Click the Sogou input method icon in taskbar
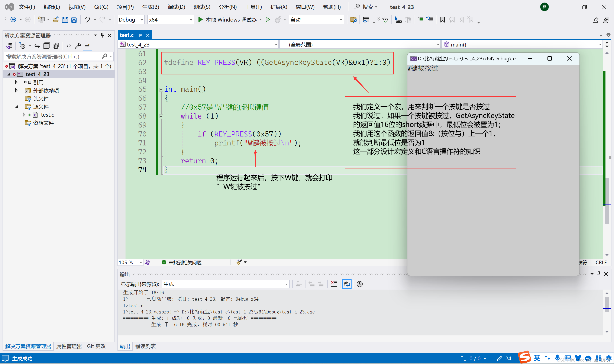This screenshot has width=614, height=364. pos(524,357)
